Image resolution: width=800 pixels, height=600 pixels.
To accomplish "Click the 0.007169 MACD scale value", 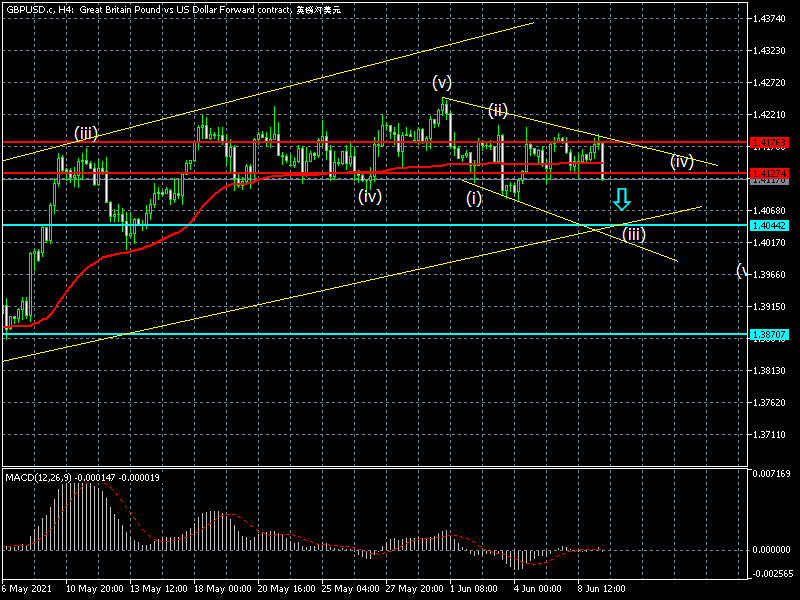I will (771, 473).
